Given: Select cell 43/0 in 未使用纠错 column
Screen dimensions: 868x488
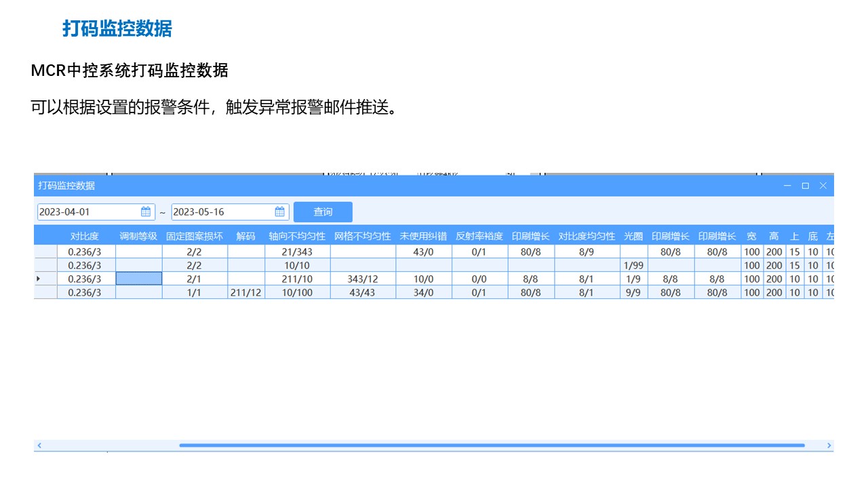Looking at the screenshot, I should (x=423, y=252).
